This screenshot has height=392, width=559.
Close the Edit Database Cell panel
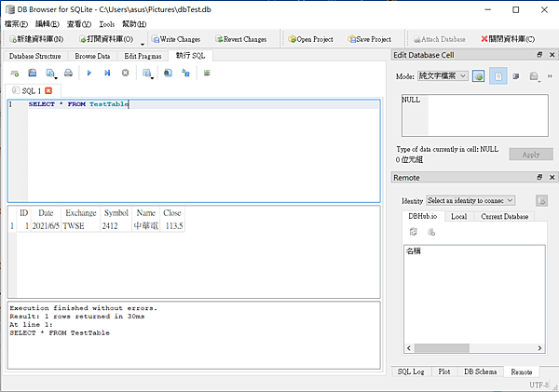552,55
